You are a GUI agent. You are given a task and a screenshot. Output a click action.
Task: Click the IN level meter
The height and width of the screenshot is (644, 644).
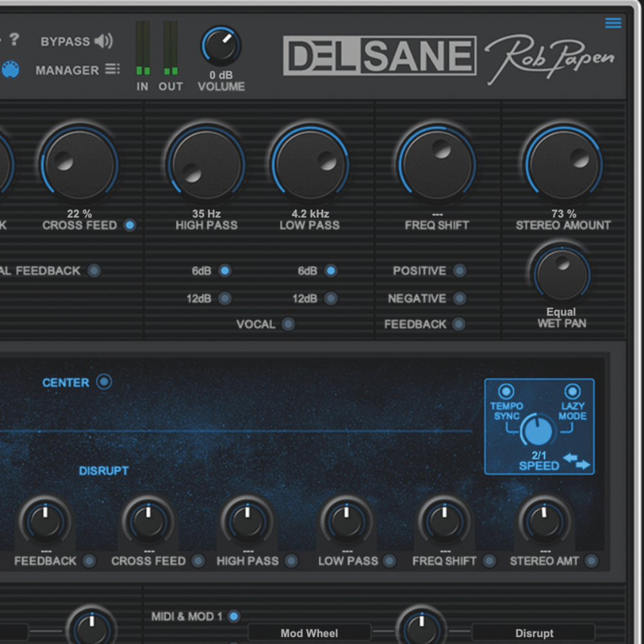(x=142, y=48)
